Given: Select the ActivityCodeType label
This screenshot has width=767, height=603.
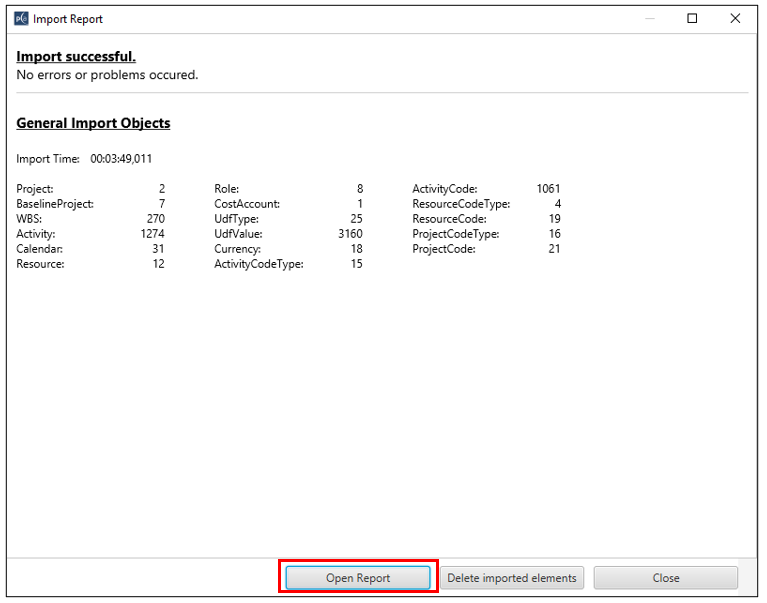Looking at the screenshot, I should click(x=258, y=264).
